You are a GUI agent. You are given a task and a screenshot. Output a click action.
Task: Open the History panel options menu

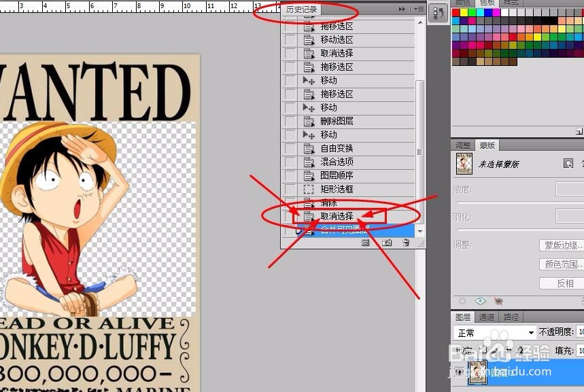click(419, 9)
